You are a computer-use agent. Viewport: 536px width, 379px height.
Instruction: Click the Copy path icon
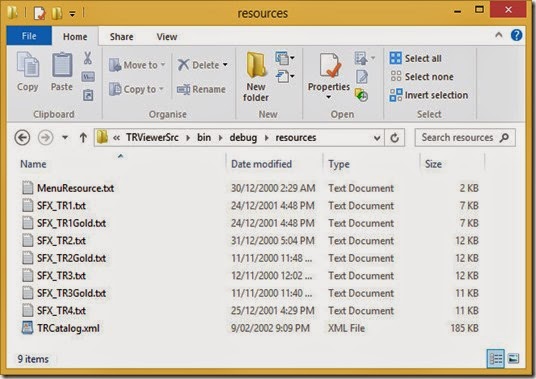(88, 77)
